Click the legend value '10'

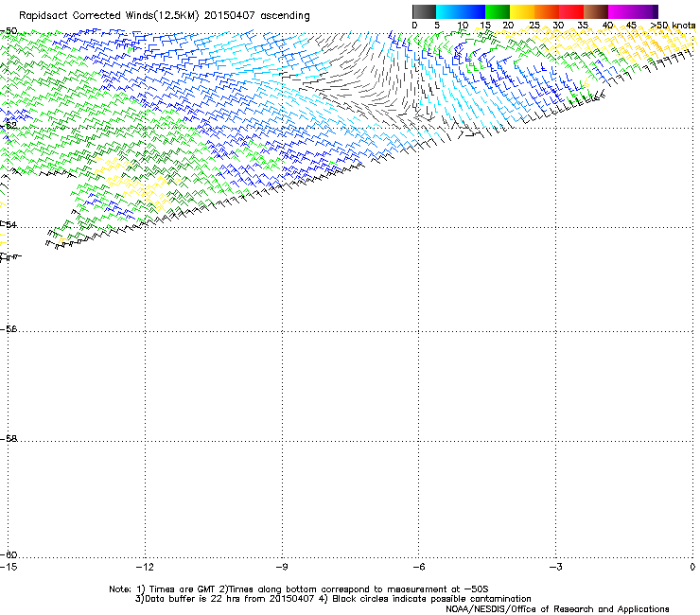click(463, 26)
